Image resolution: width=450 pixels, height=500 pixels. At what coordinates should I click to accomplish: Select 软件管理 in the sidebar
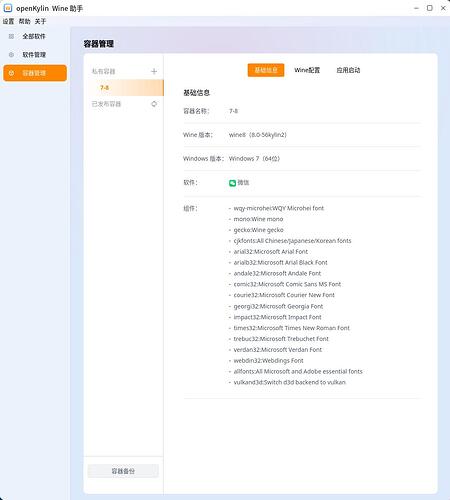tap(35, 55)
